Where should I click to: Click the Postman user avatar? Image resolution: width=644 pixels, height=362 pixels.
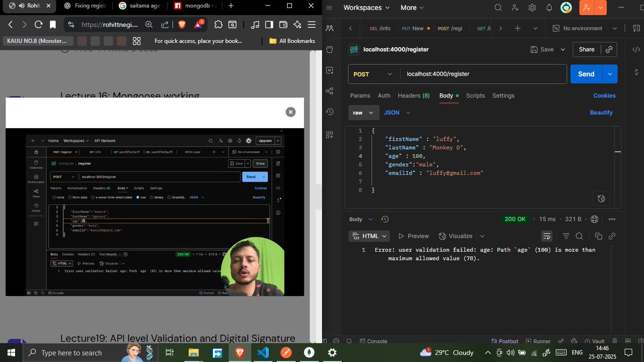click(566, 8)
